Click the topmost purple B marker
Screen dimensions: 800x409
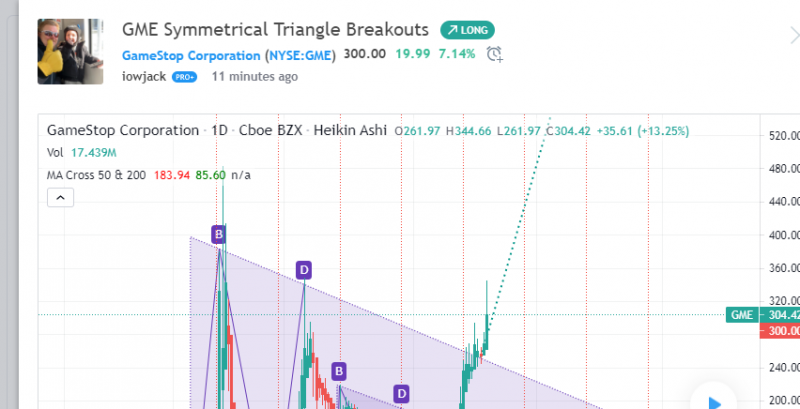click(x=218, y=235)
